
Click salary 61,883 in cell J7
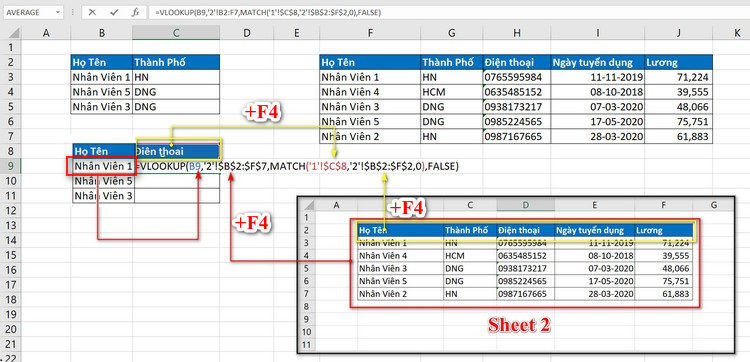point(678,136)
